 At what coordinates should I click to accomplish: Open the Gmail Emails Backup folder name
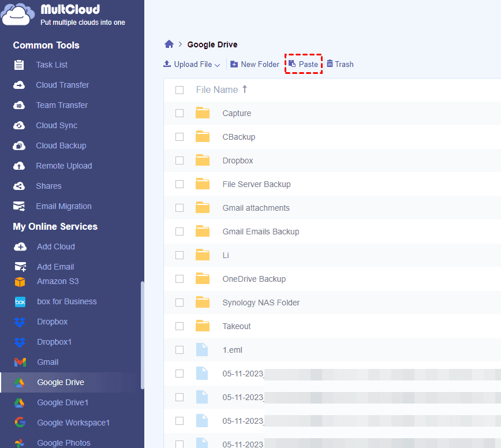pyautogui.click(x=261, y=232)
